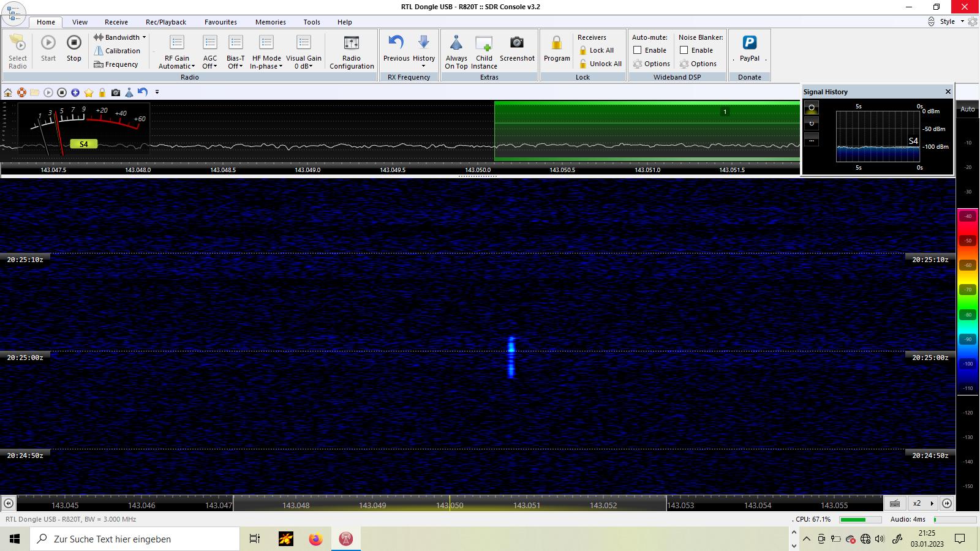The width and height of the screenshot is (980, 551).
Task: Click the small play icon in quick toolbar
Action: (x=48, y=92)
